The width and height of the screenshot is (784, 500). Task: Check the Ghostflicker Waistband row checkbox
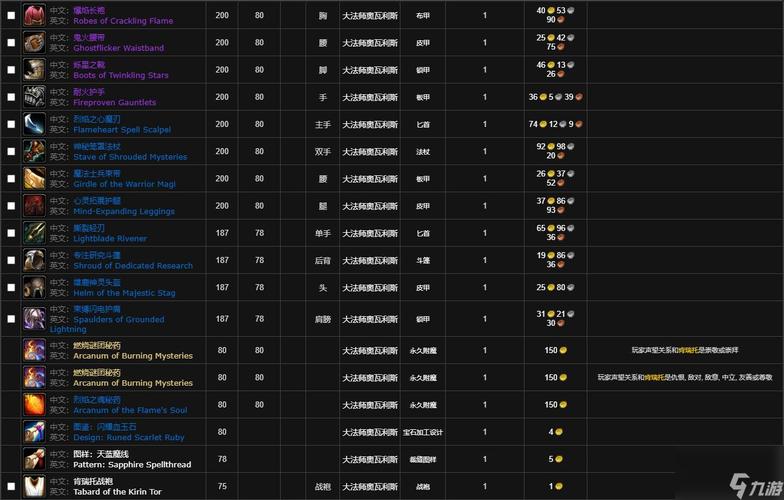click(11, 42)
